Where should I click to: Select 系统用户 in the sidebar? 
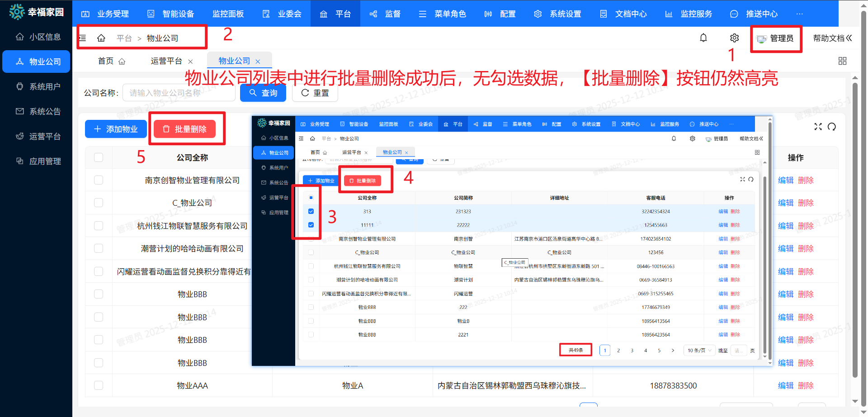[x=36, y=86]
